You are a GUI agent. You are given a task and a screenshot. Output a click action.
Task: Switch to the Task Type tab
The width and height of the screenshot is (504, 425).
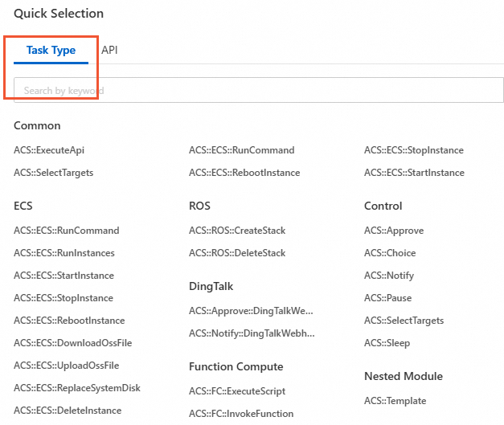[x=51, y=50]
